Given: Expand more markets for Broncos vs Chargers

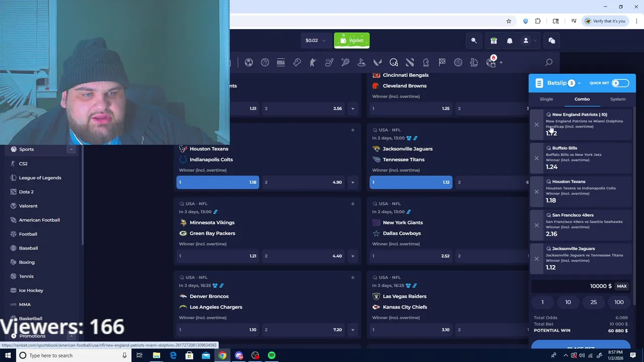Looking at the screenshot, I should pos(353,330).
